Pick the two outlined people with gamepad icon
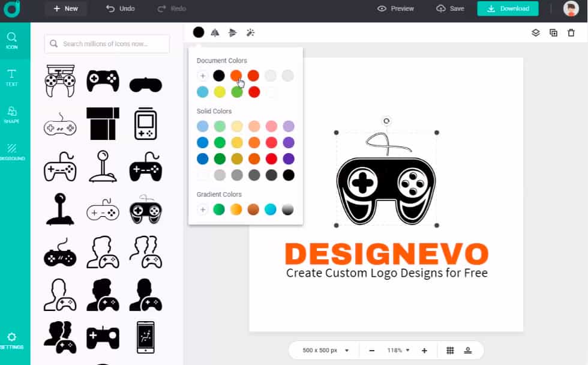Image resolution: width=588 pixels, height=365 pixels. coord(145,252)
